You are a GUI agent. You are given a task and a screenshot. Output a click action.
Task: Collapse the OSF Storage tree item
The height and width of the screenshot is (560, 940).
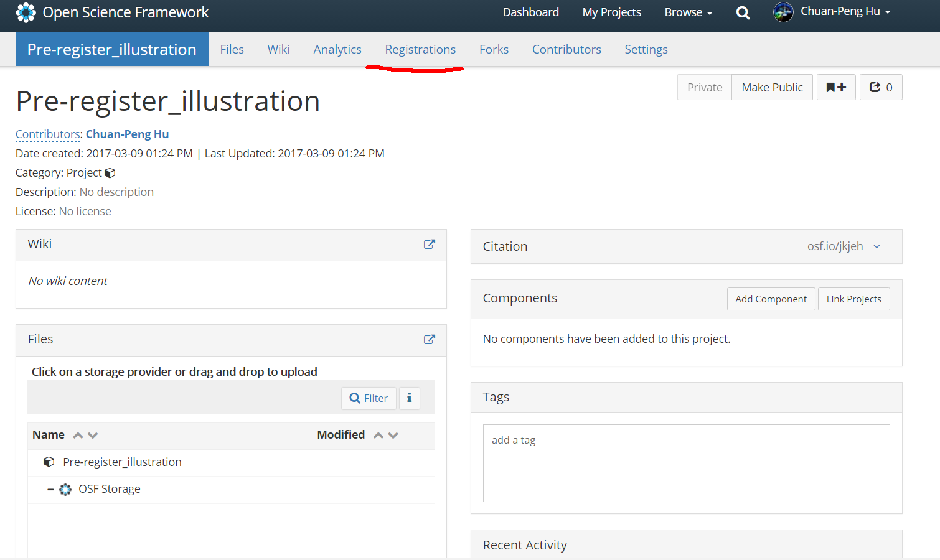point(50,490)
